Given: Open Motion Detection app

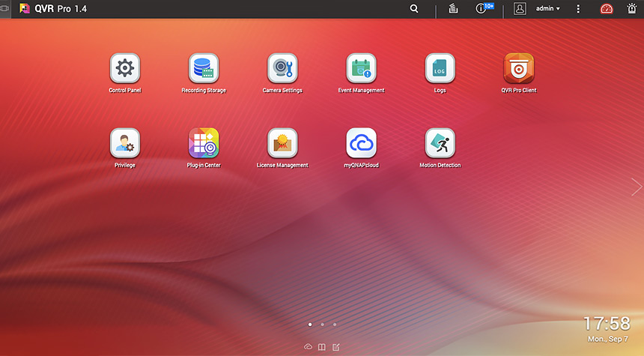Looking at the screenshot, I should [x=440, y=143].
